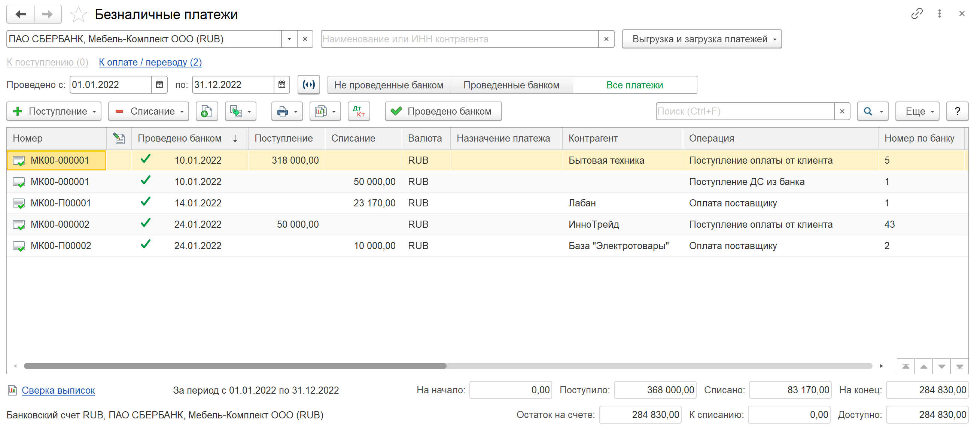
Task: Open calendar for the start date 01.01.2022
Action: (x=159, y=85)
